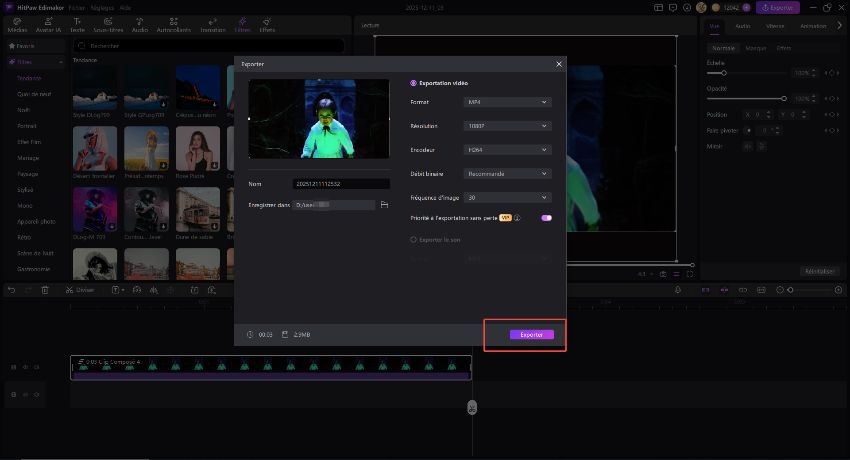The width and height of the screenshot is (850, 460).
Task: Click the Enregistrer dans path field
Action: click(x=333, y=205)
